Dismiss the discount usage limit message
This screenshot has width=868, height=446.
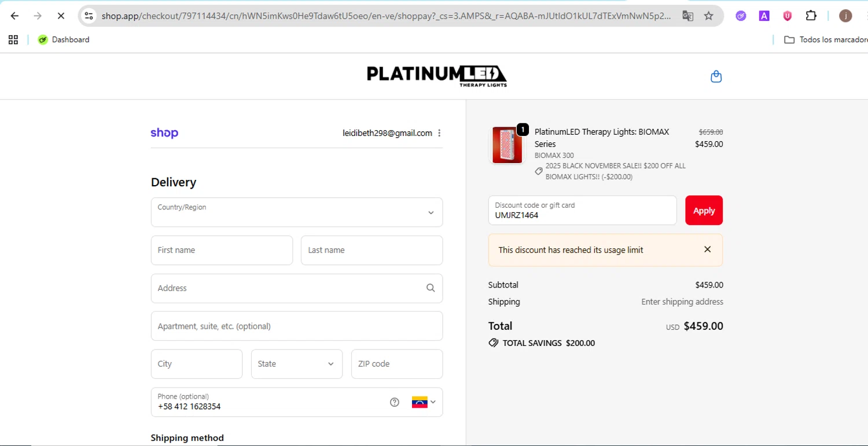point(707,249)
